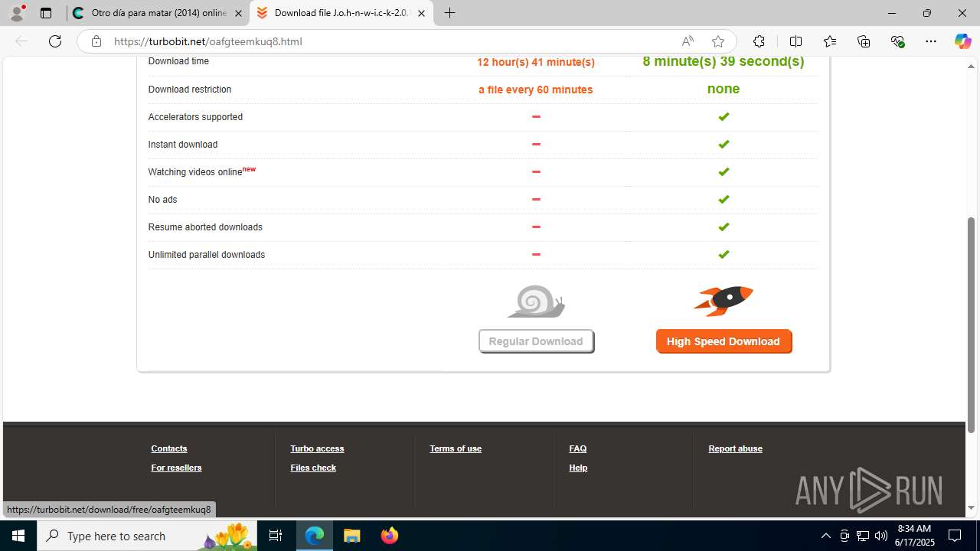Click the scrollbar down arrow
The image size is (980, 551).
(971, 508)
